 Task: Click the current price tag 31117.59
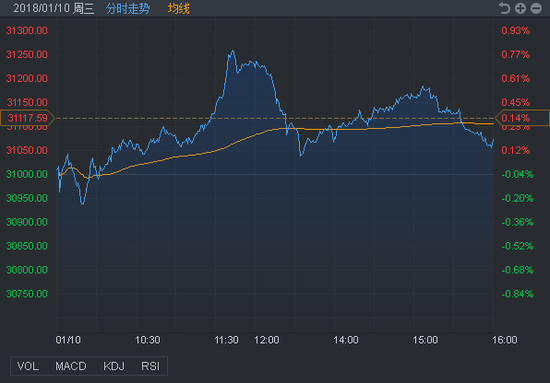(x=28, y=118)
